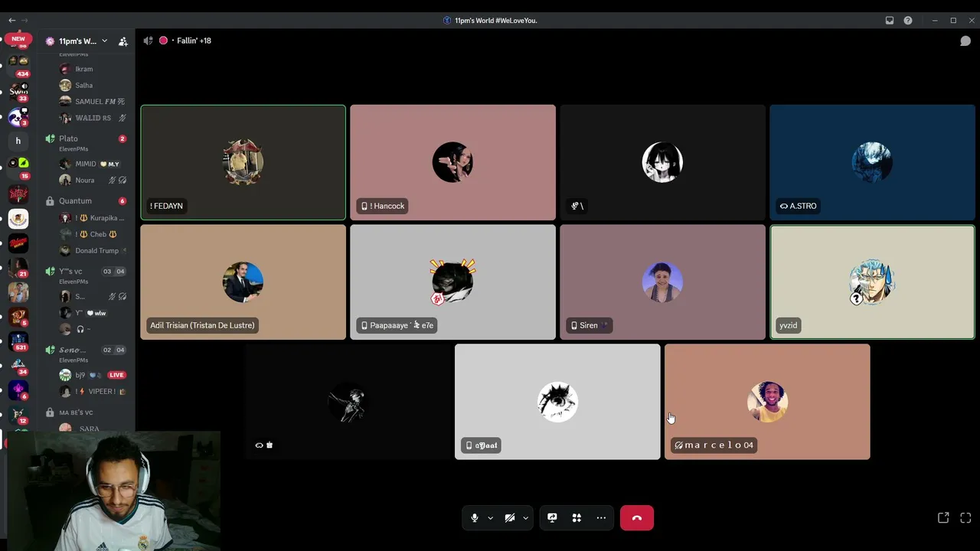Select the yvzid participant tile

click(x=872, y=282)
